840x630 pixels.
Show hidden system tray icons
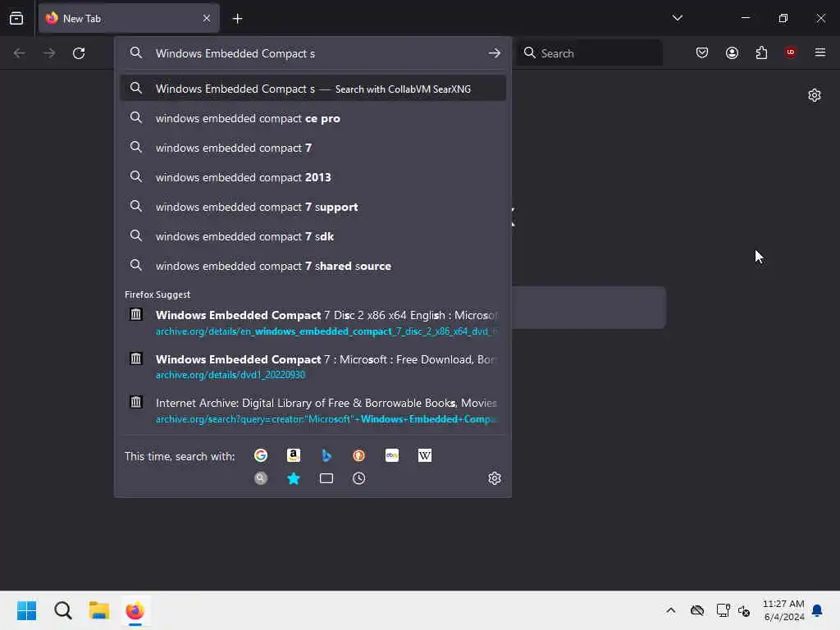671,610
